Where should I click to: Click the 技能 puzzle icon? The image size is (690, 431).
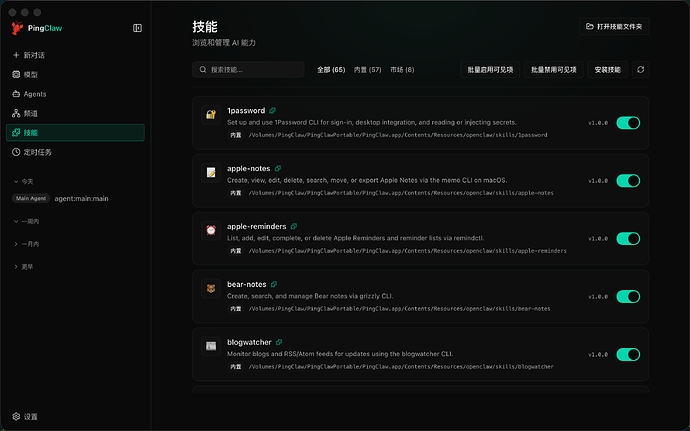(x=16, y=133)
